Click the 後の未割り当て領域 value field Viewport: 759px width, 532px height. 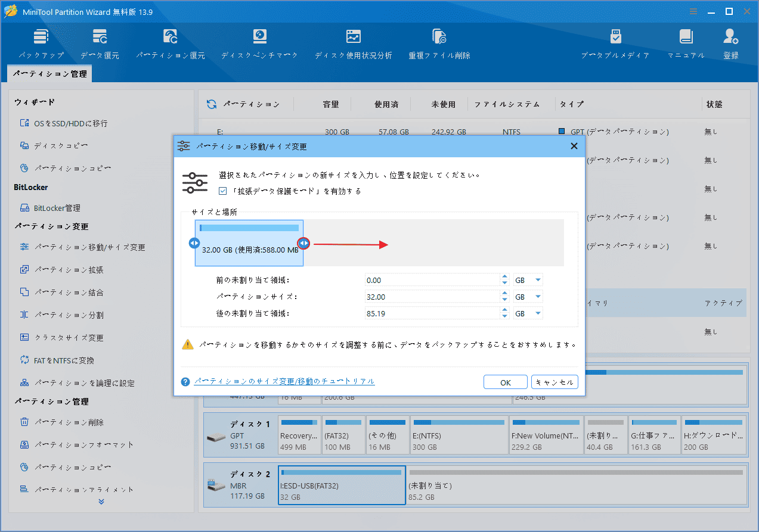(x=432, y=313)
